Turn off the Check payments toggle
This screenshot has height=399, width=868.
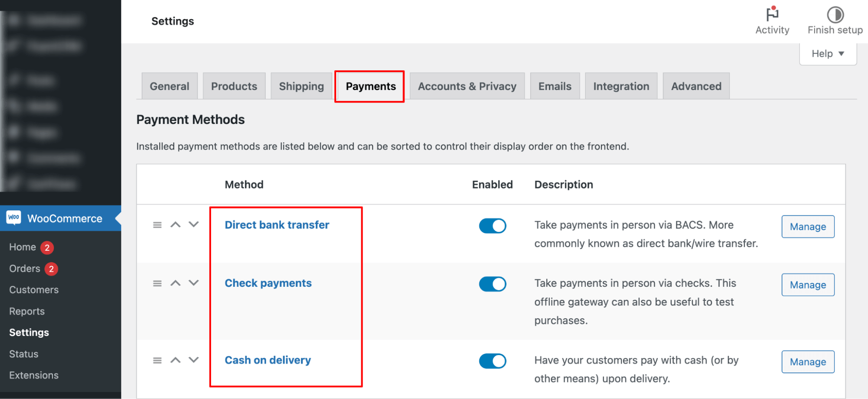(492, 284)
